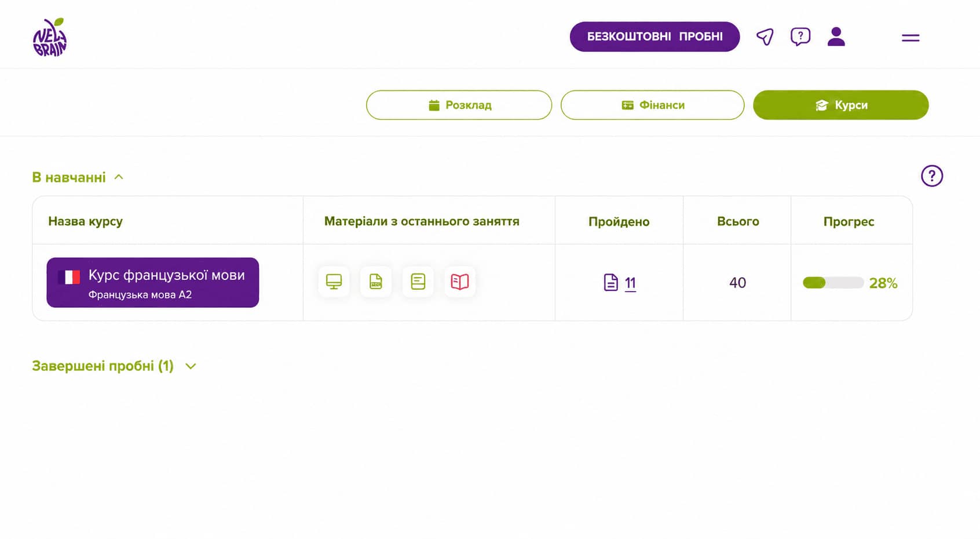This screenshot has width=980, height=539.
Task: Click the circled question mark help icon
Action: pyautogui.click(x=932, y=176)
